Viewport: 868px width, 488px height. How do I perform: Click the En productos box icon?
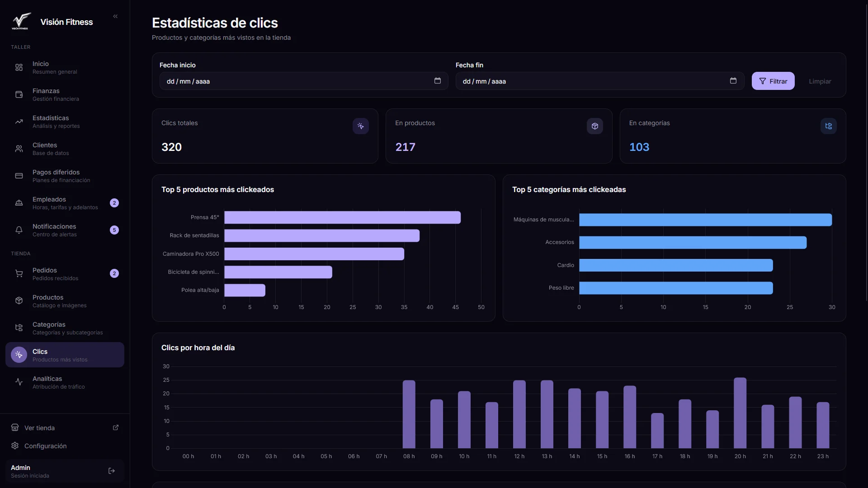[594, 126]
